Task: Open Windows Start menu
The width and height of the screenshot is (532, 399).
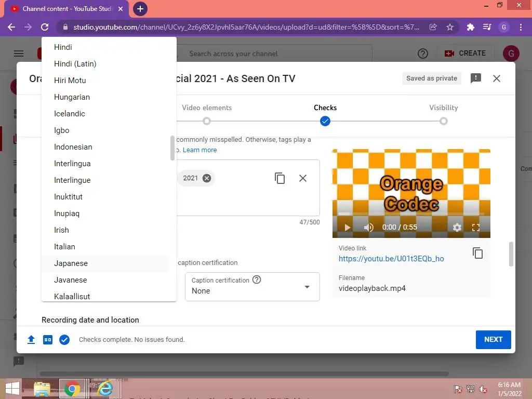Action: click(x=12, y=389)
